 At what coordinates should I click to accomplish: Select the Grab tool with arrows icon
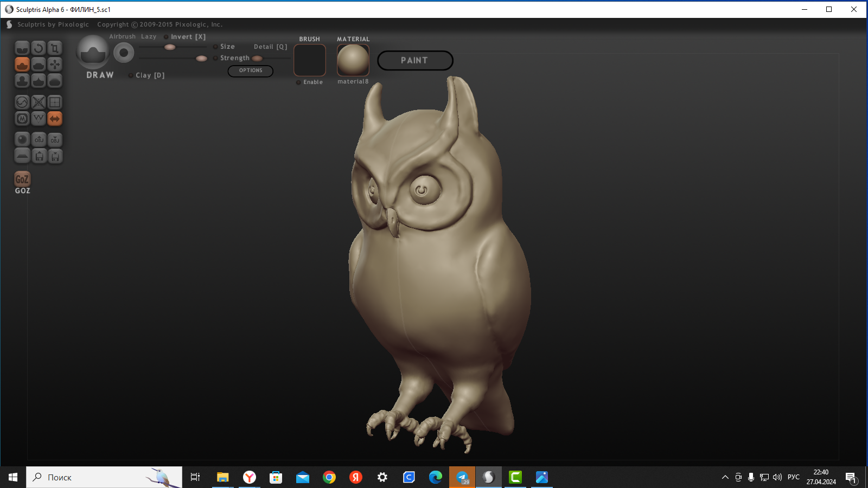54,64
